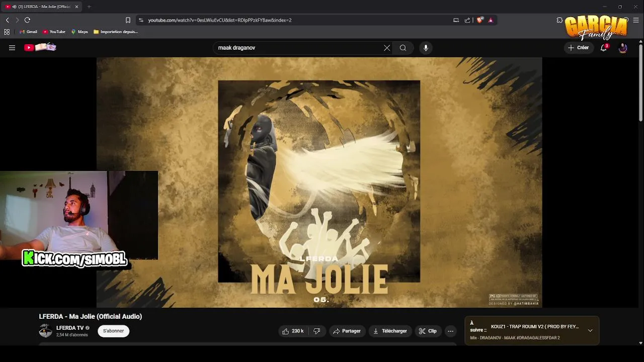The image size is (644, 362).
Task: Dislike the video with thumbs-down icon
Action: (x=316, y=331)
